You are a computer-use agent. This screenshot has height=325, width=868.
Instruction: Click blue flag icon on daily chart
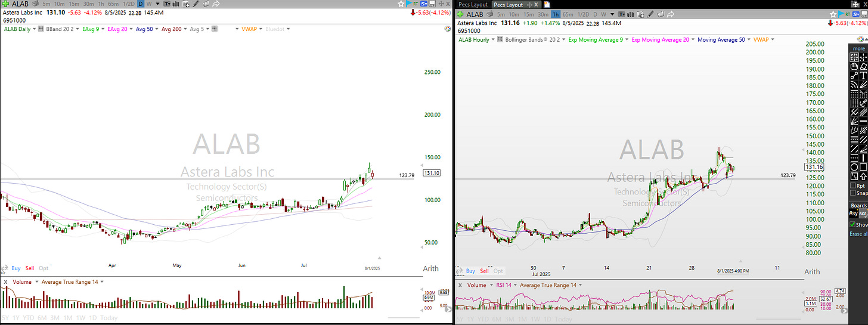[x=409, y=4]
